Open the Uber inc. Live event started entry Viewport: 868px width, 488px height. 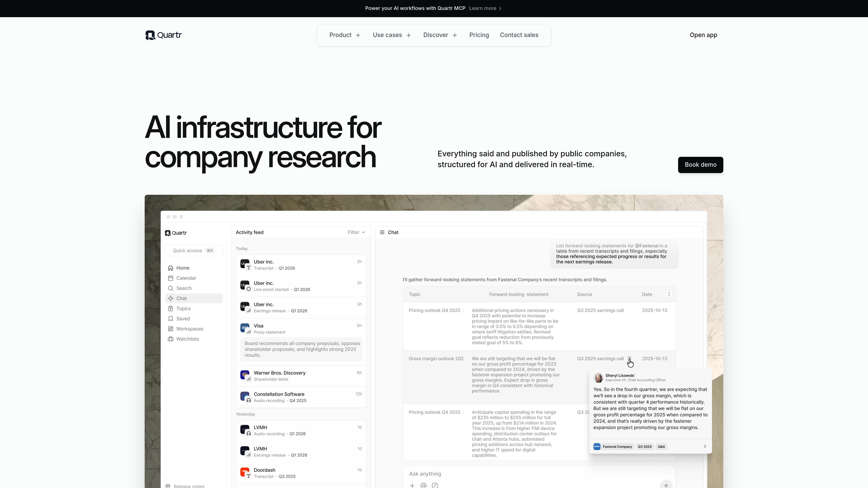301,286
